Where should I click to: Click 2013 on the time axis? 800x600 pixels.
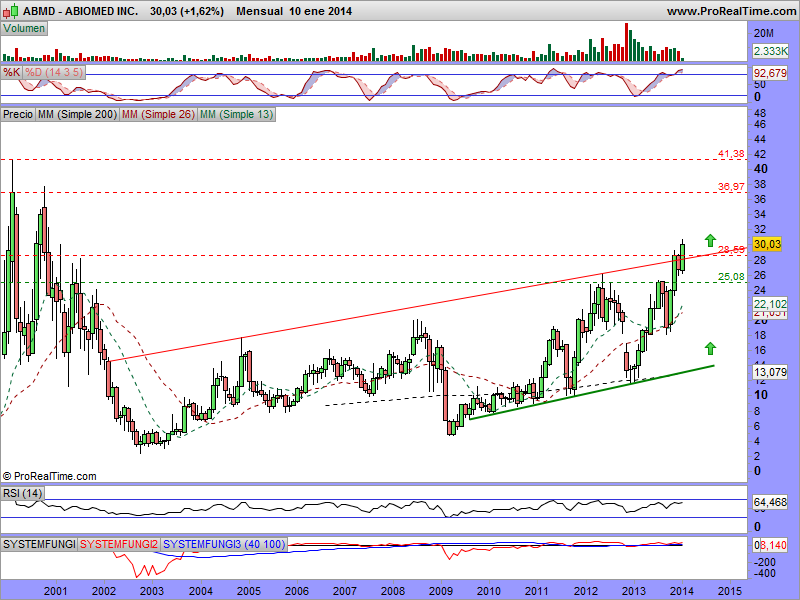click(x=634, y=591)
